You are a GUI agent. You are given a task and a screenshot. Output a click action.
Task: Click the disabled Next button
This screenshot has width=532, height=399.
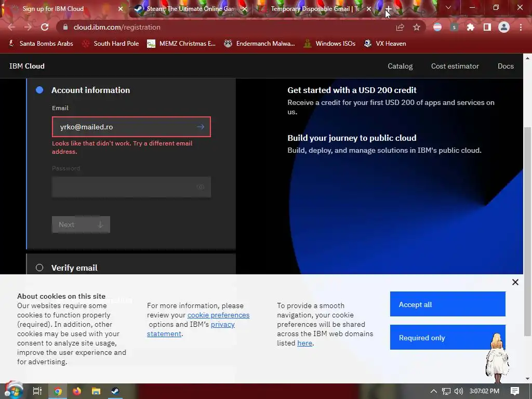pos(81,224)
